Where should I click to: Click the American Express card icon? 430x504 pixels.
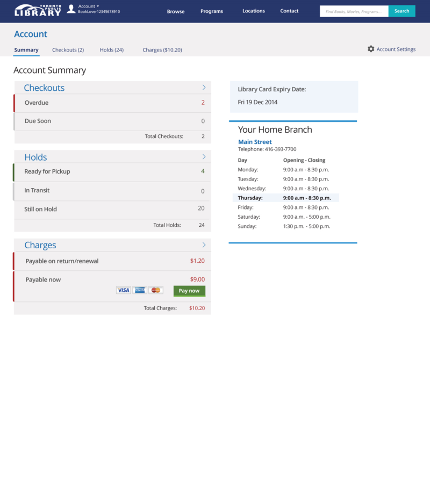(140, 290)
